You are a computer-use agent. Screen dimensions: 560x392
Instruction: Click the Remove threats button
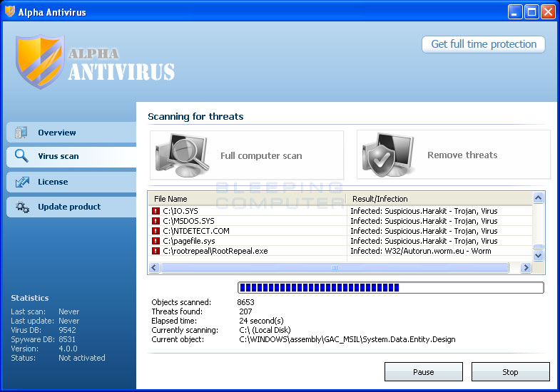click(x=454, y=155)
